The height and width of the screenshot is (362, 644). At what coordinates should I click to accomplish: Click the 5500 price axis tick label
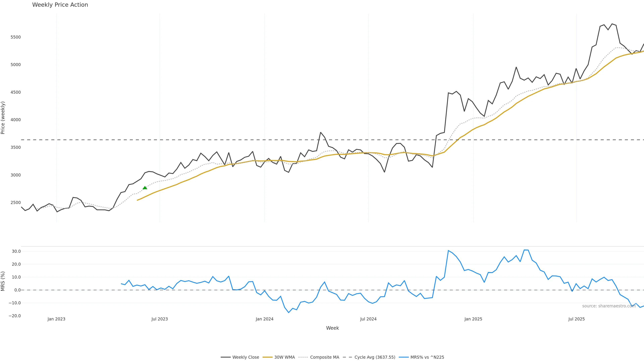coord(15,37)
